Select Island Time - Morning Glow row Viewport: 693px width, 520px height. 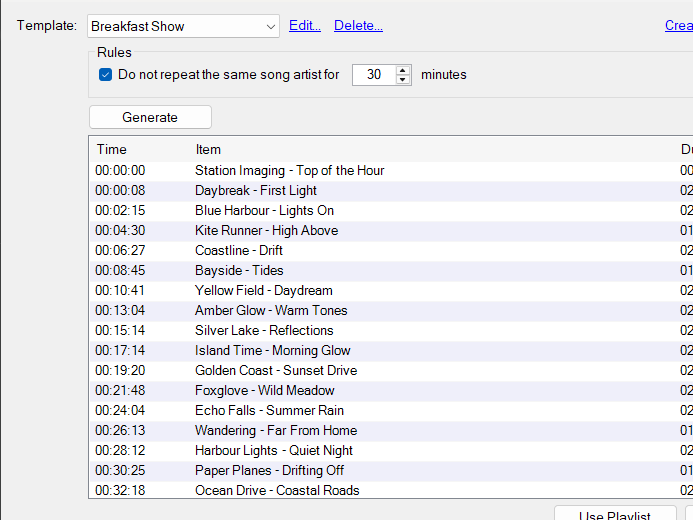[x=391, y=350]
